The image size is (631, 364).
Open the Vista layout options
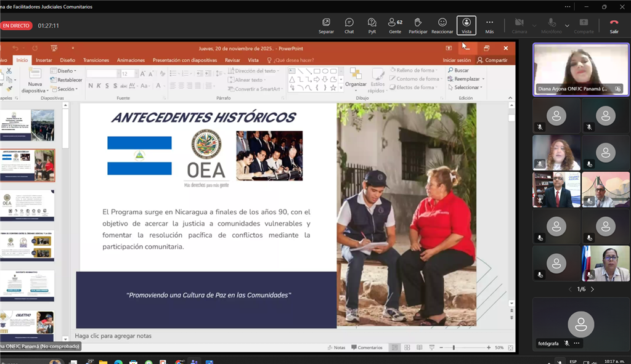pos(466,25)
